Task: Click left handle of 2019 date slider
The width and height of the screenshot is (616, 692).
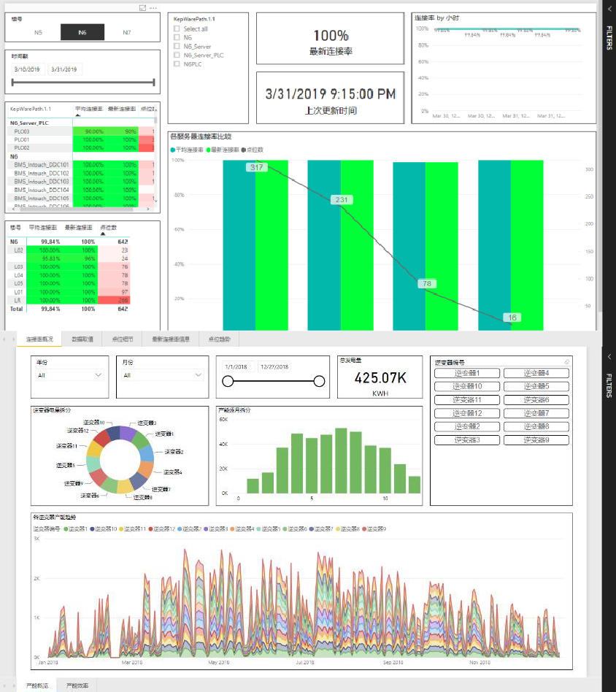Action: click(13, 82)
